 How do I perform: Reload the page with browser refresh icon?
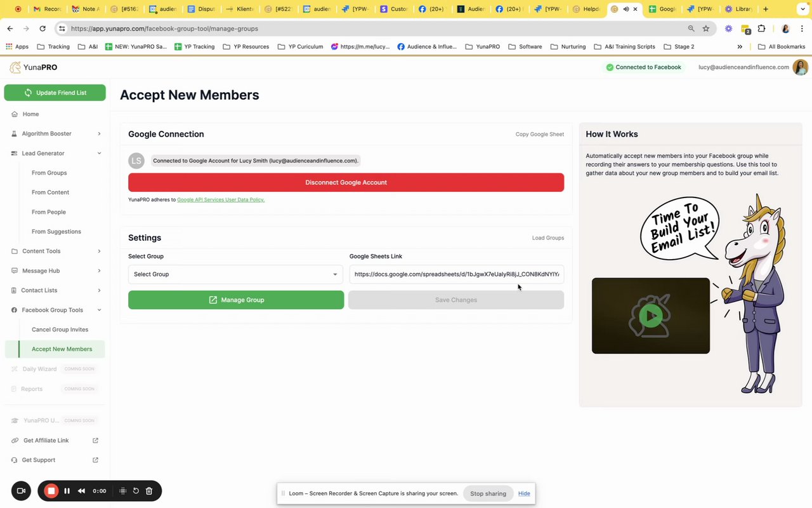(43, 29)
